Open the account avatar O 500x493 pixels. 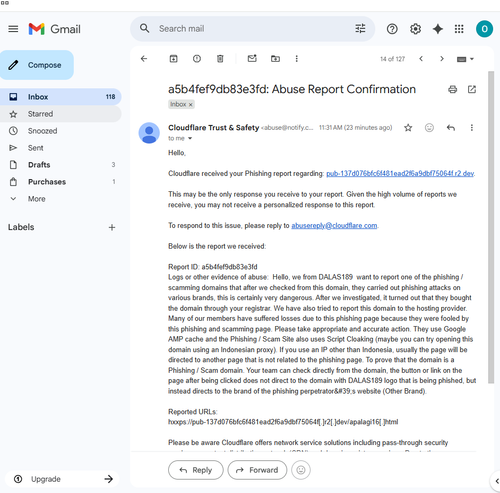[x=484, y=29]
